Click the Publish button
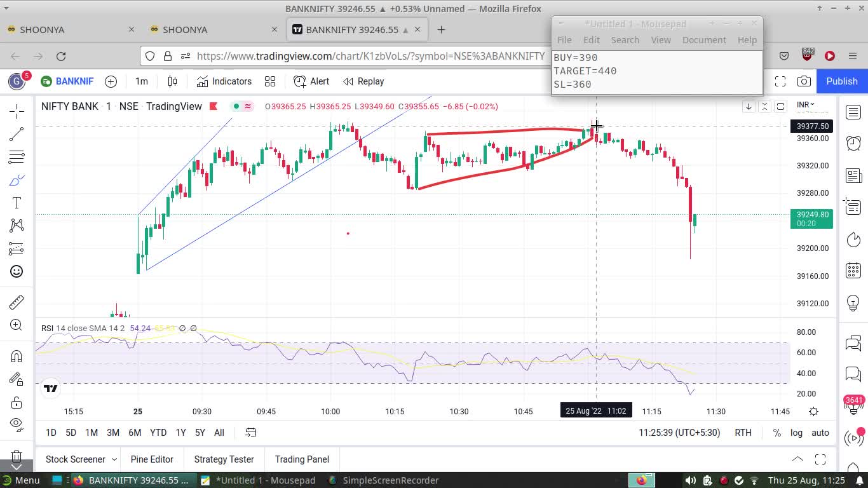This screenshot has width=868, height=488. coord(842,81)
